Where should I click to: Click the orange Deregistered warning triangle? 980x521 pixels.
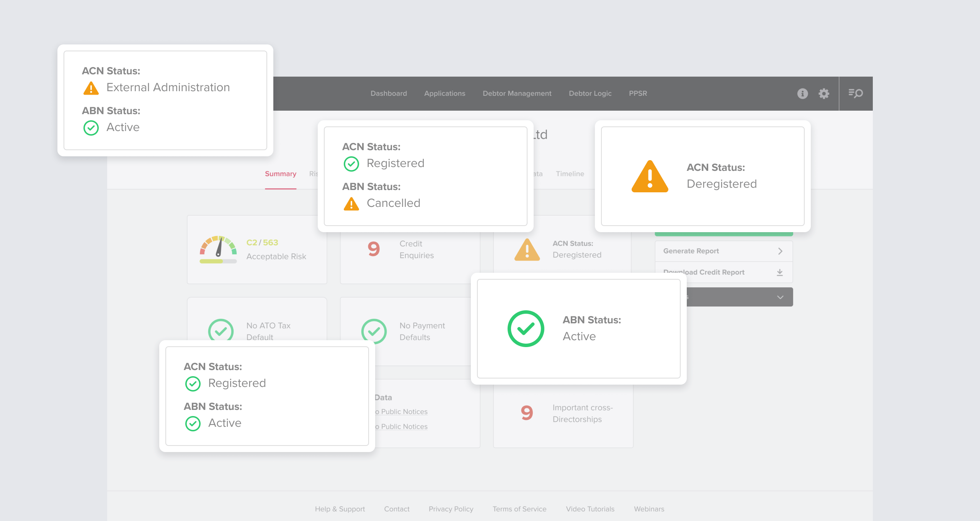pyautogui.click(x=650, y=178)
